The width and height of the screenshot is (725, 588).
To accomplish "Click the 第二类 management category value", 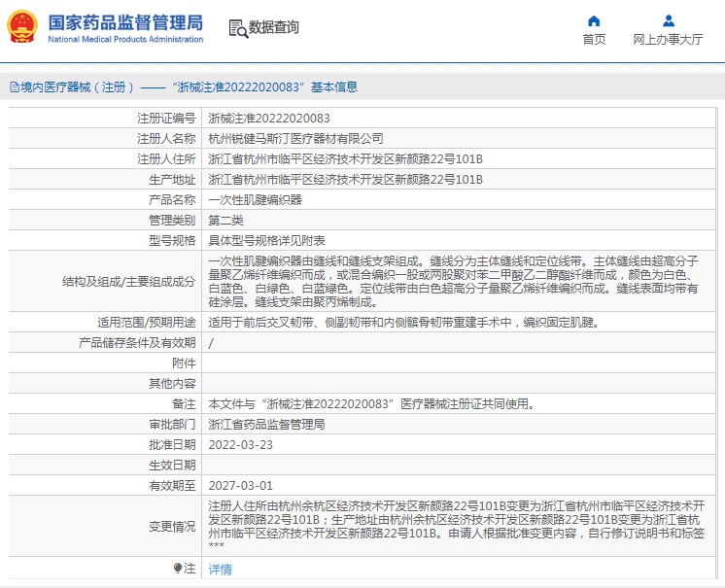I will click(226, 220).
